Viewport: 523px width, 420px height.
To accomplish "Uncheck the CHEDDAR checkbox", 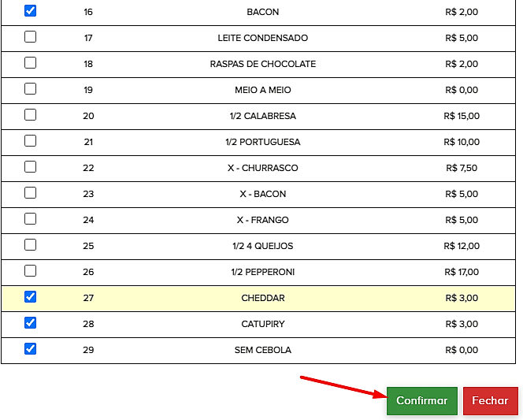I will (x=30, y=297).
